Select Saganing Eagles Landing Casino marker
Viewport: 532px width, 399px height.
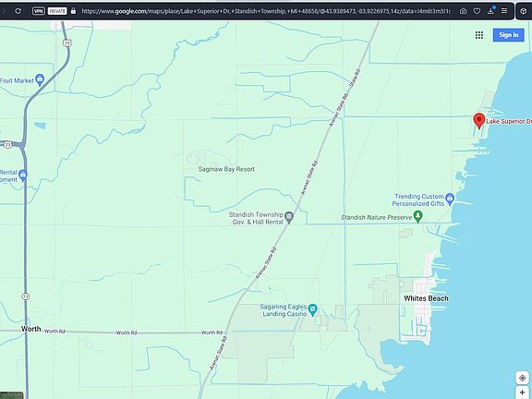pos(312,309)
